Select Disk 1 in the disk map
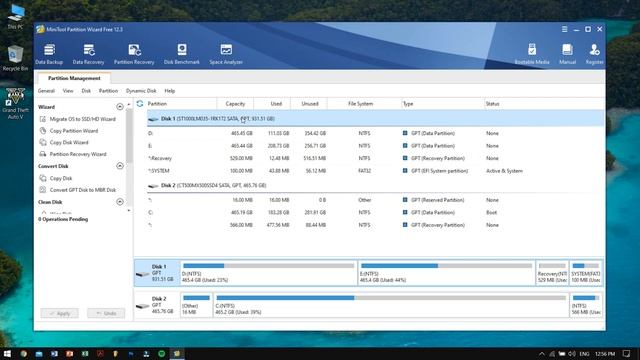Viewport: 640px width, 360px height. coord(157,273)
